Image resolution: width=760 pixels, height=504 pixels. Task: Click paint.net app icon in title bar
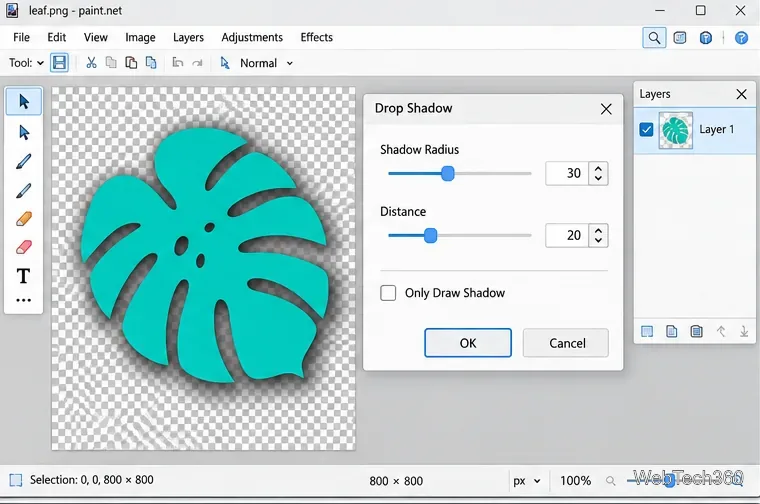click(x=12, y=10)
